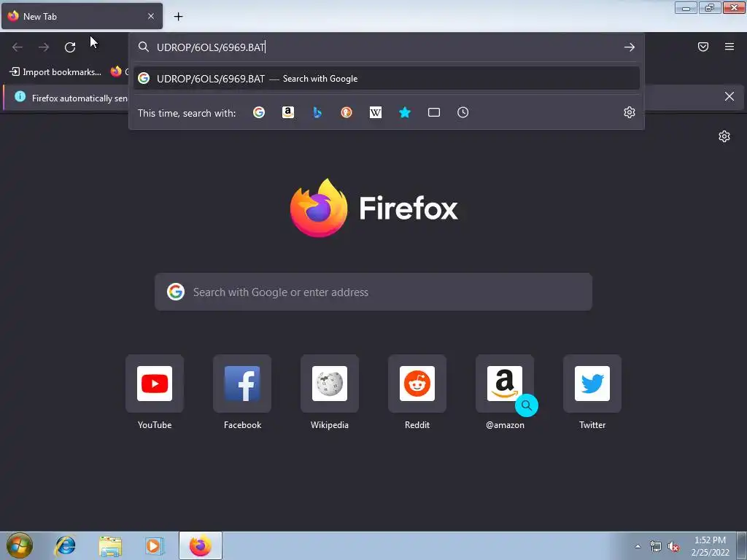
Task: Open the taskbar clock showing 1:52 PM
Action: (x=711, y=546)
